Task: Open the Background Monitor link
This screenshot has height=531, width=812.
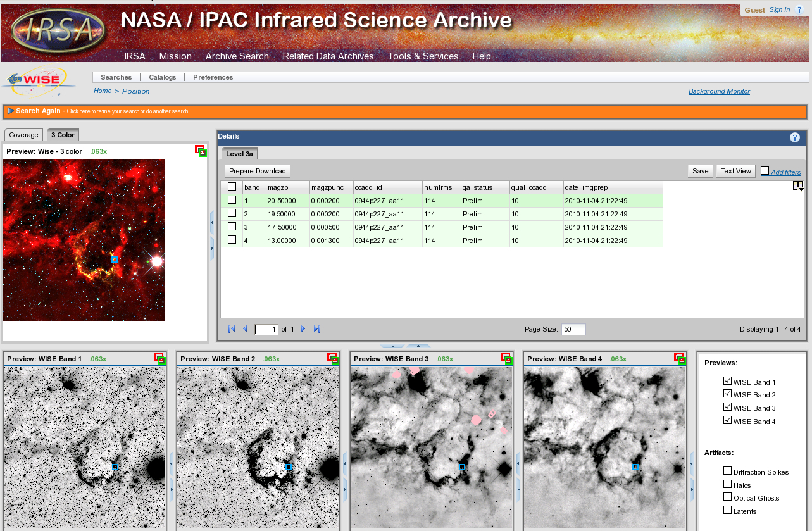Action: (x=719, y=91)
